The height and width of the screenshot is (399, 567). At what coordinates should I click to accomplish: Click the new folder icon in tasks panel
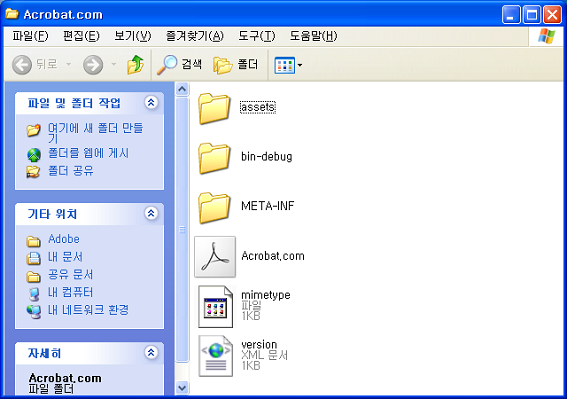(33, 130)
